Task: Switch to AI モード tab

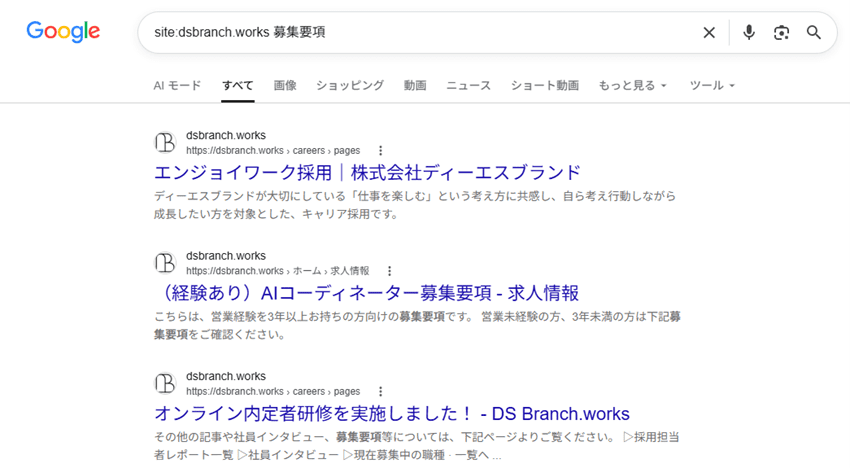Action: 177,85
